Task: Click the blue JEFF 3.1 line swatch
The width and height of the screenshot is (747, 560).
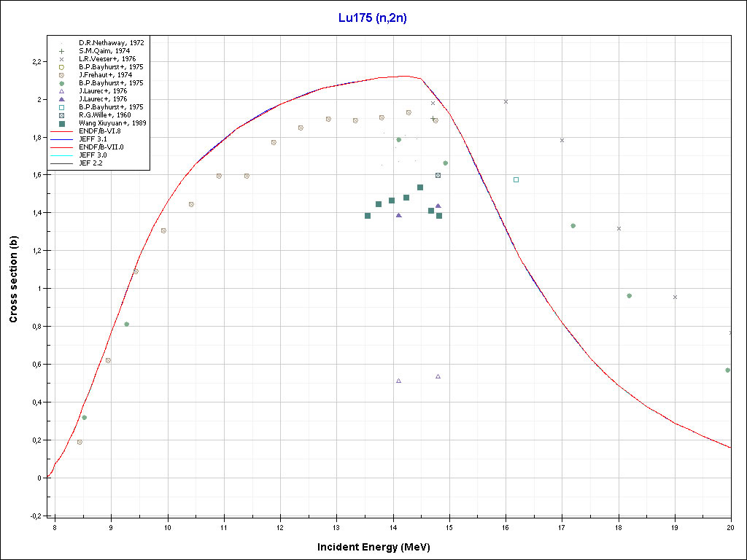Action: coord(61,139)
